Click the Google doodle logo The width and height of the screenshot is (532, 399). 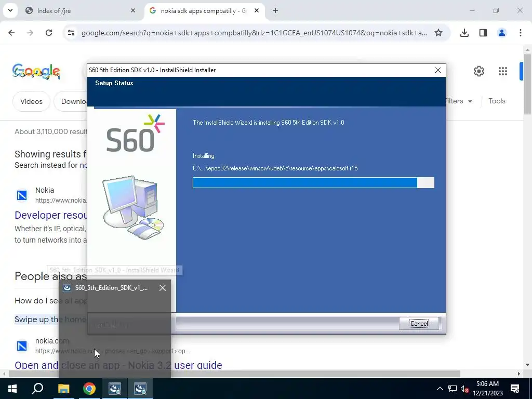(x=36, y=71)
